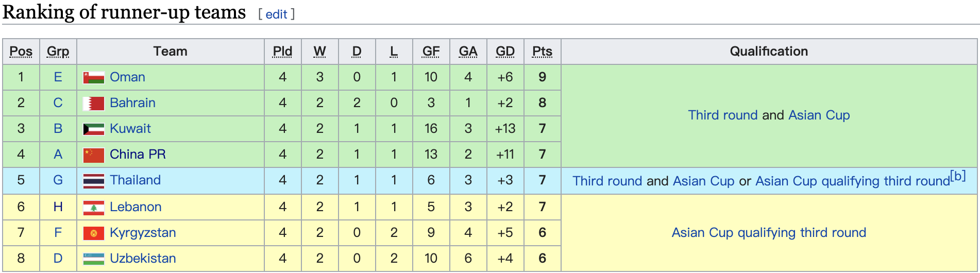The width and height of the screenshot is (980, 273).
Task: Click the Lebanon flag icon
Action: click(x=94, y=208)
